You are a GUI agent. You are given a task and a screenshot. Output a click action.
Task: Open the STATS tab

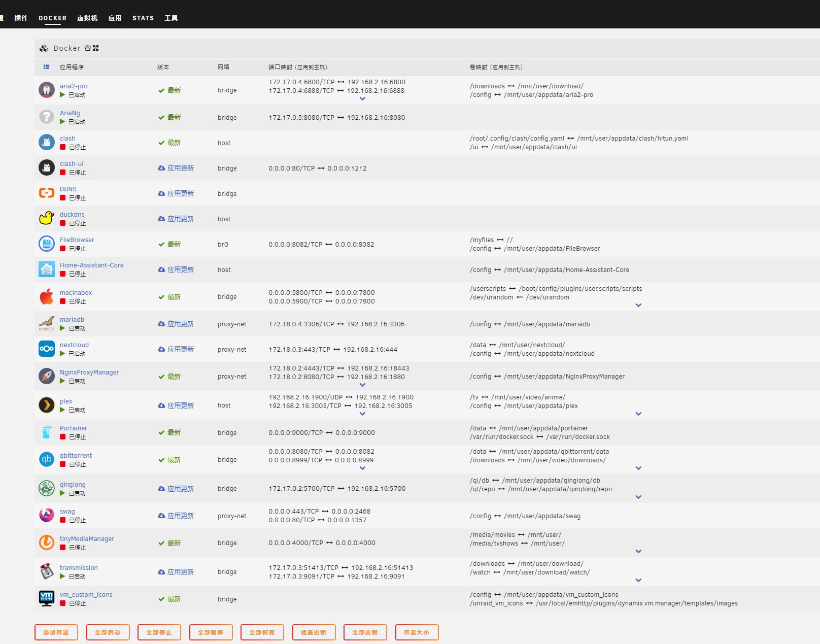pos(143,18)
